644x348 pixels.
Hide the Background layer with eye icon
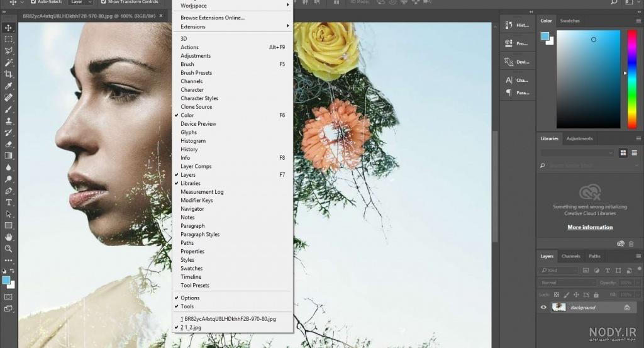(x=543, y=307)
